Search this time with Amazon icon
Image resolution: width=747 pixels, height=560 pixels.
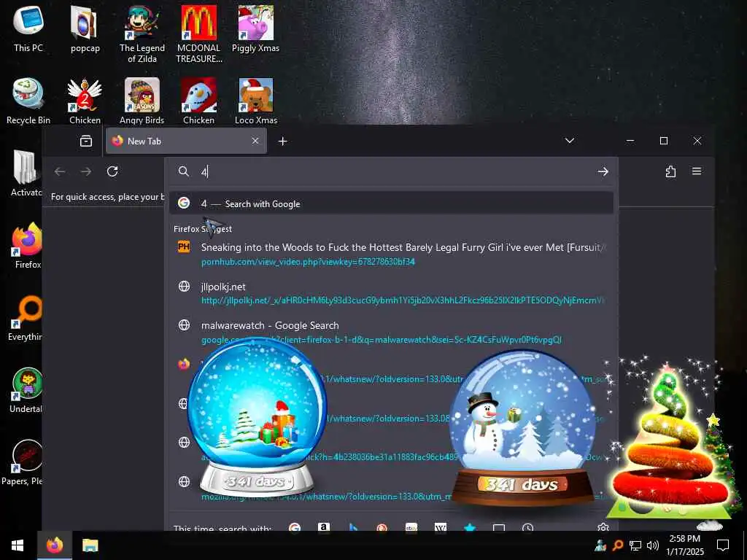click(x=323, y=526)
